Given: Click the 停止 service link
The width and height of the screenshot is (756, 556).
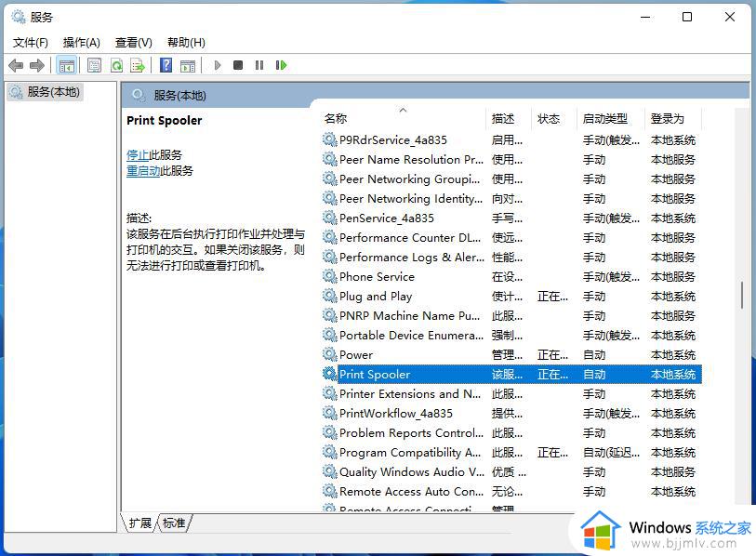Looking at the screenshot, I should coord(138,155).
